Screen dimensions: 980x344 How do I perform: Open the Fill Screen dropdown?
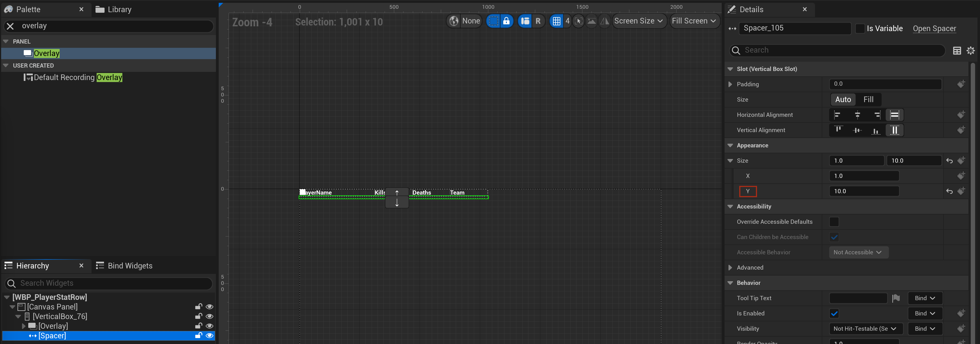click(694, 21)
